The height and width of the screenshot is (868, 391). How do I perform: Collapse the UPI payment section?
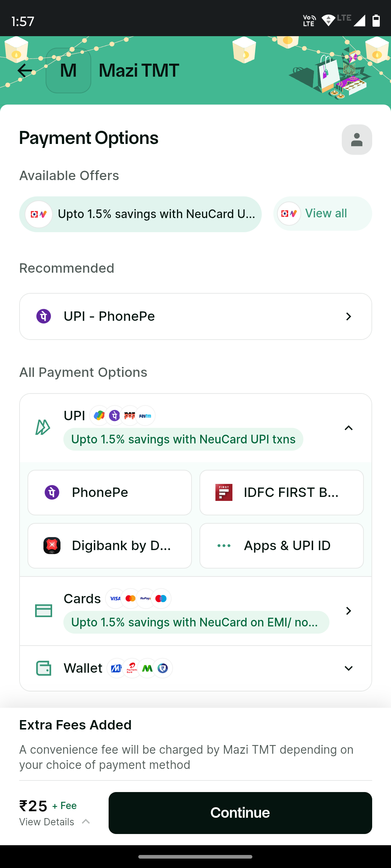(348, 428)
